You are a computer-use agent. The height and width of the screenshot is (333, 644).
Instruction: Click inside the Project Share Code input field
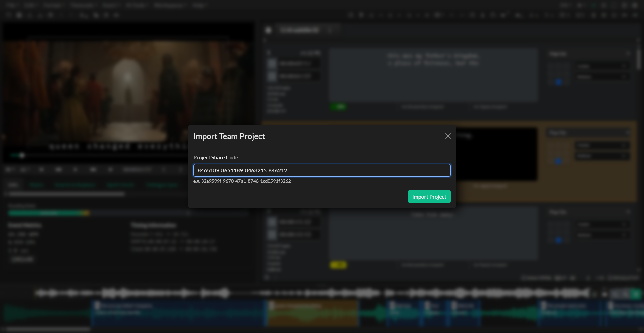(x=322, y=170)
